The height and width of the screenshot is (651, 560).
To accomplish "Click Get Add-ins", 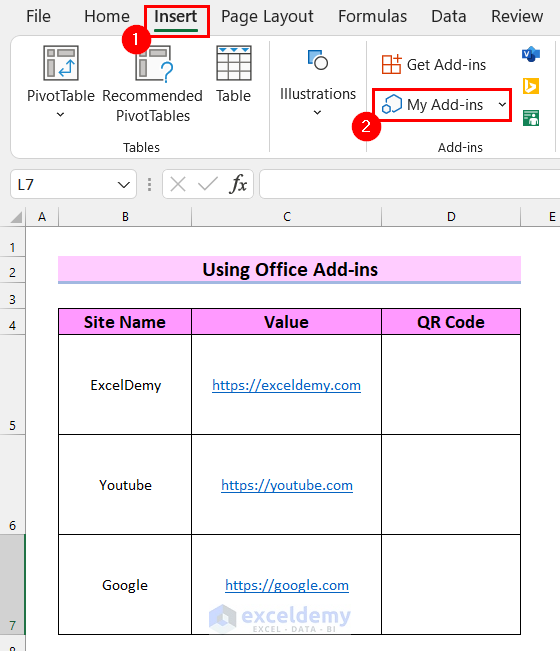I will pyautogui.click(x=434, y=65).
